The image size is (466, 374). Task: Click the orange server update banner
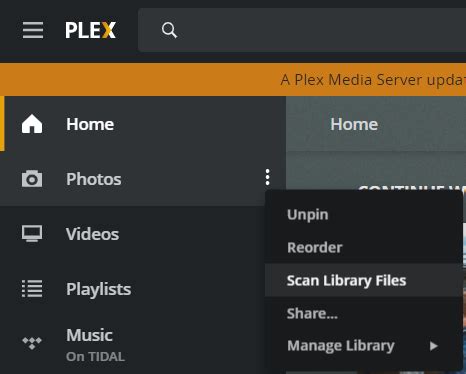pos(233,80)
